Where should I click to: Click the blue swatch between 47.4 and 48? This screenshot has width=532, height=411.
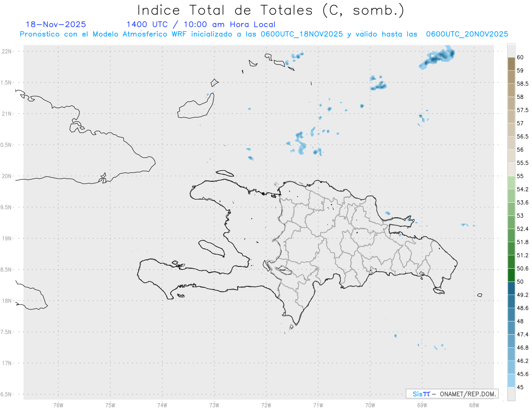(511, 328)
